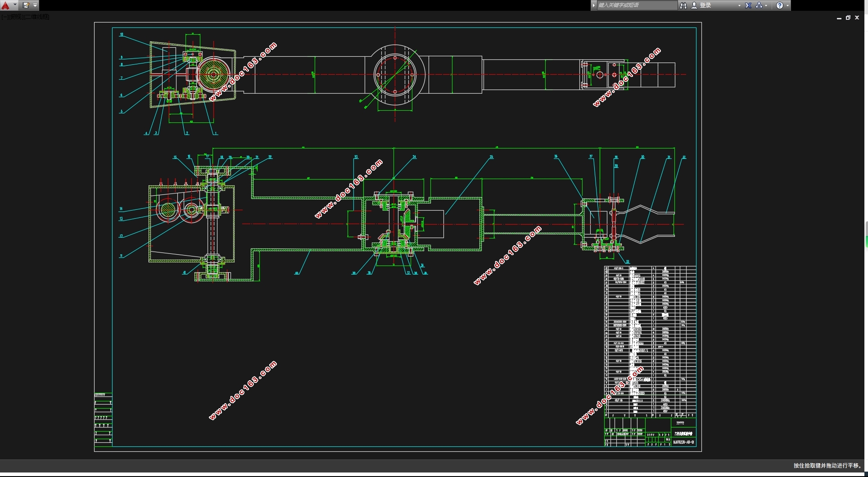868x477 pixels.
Task: Click the 登录 sign-in button
Action: pyautogui.click(x=705, y=5)
